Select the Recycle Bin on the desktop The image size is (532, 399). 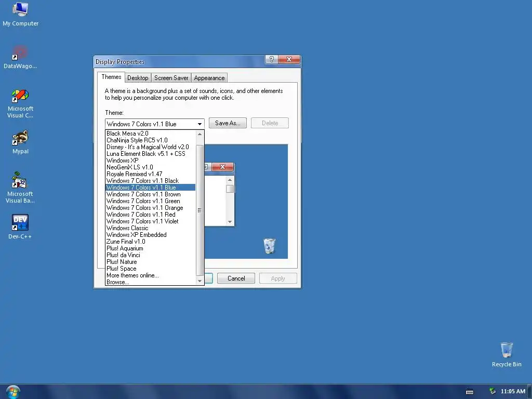pyautogui.click(x=507, y=355)
